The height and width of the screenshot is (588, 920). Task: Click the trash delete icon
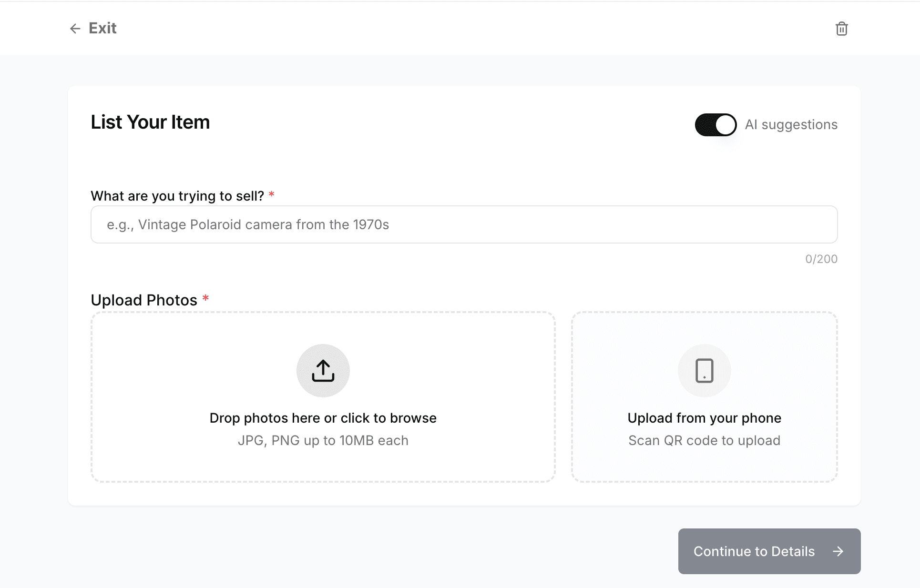point(841,29)
